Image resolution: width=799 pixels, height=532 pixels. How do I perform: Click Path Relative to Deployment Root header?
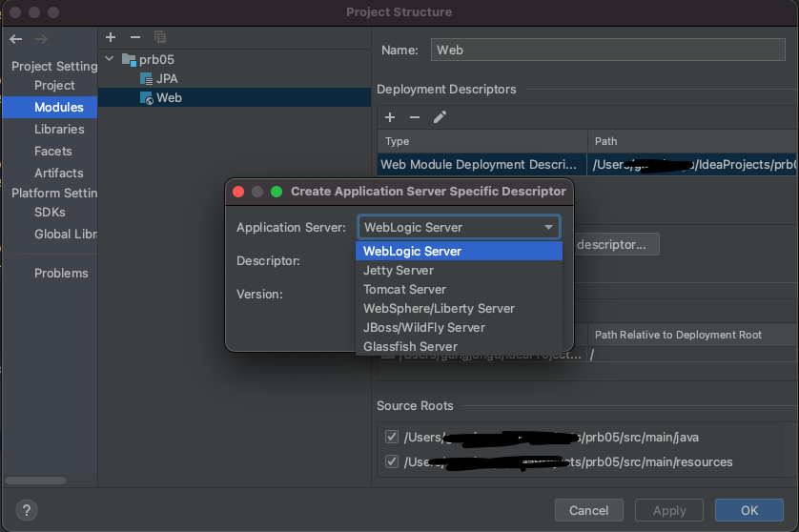(692, 335)
